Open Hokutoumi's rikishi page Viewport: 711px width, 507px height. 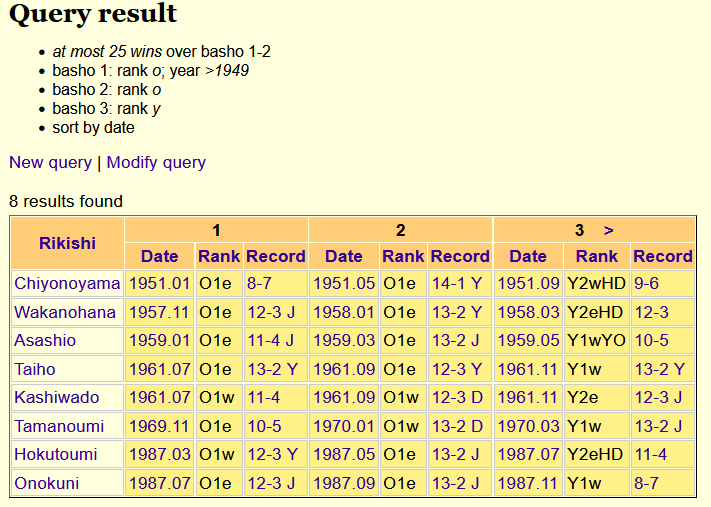(56, 454)
